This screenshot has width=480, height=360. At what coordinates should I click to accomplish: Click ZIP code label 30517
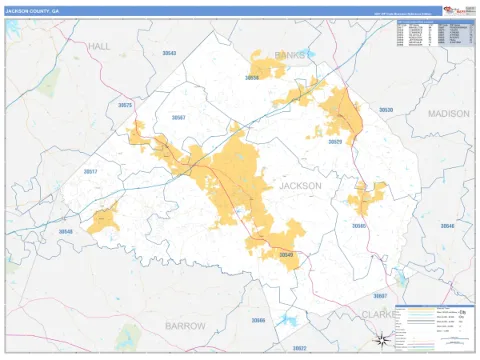click(90, 171)
